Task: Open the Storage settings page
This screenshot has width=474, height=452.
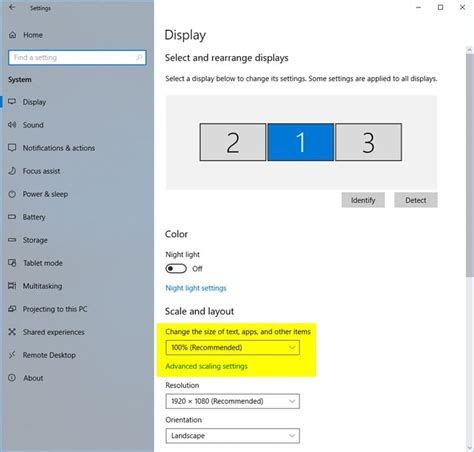Action: click(35, 240)
